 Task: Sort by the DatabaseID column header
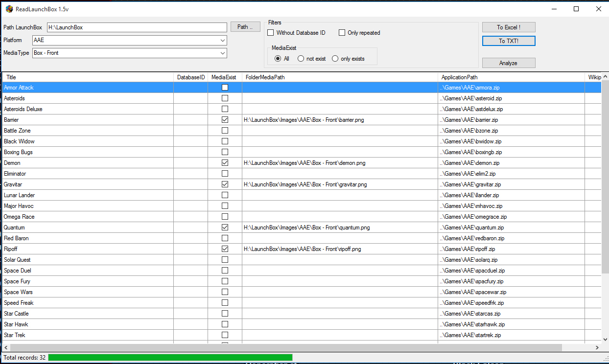(x=191, y=77)
